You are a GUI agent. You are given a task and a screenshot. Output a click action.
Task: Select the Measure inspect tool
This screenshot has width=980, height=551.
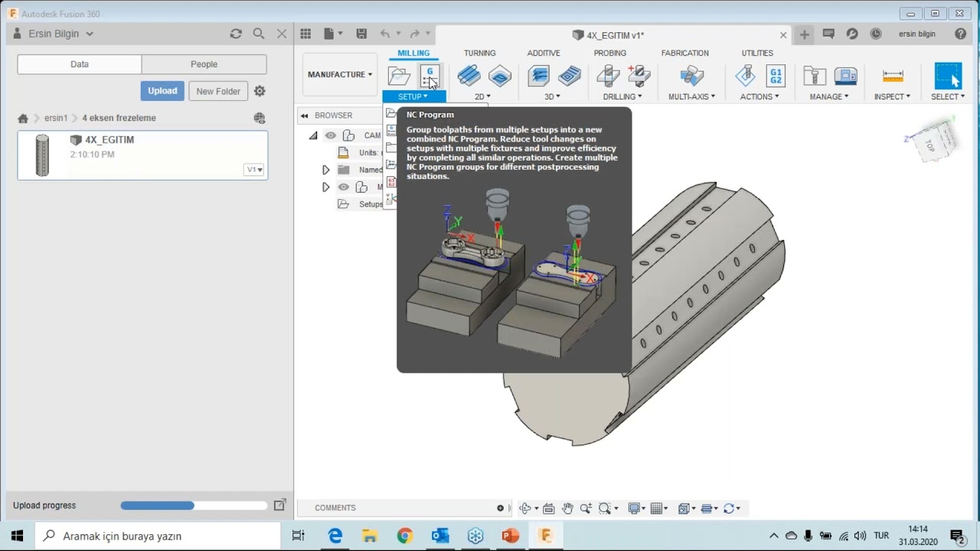point(893,76)
